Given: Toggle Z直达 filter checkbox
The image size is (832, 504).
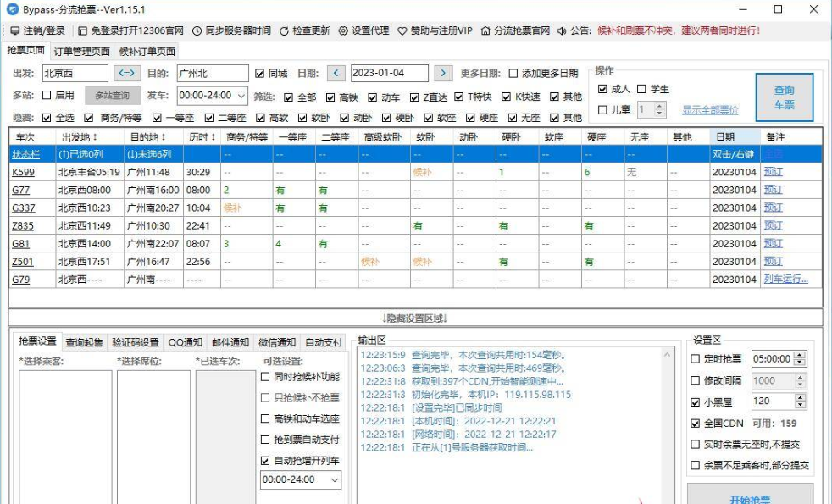Looking at the screenshot, I should pyautogui.click(x=414, y=97).
